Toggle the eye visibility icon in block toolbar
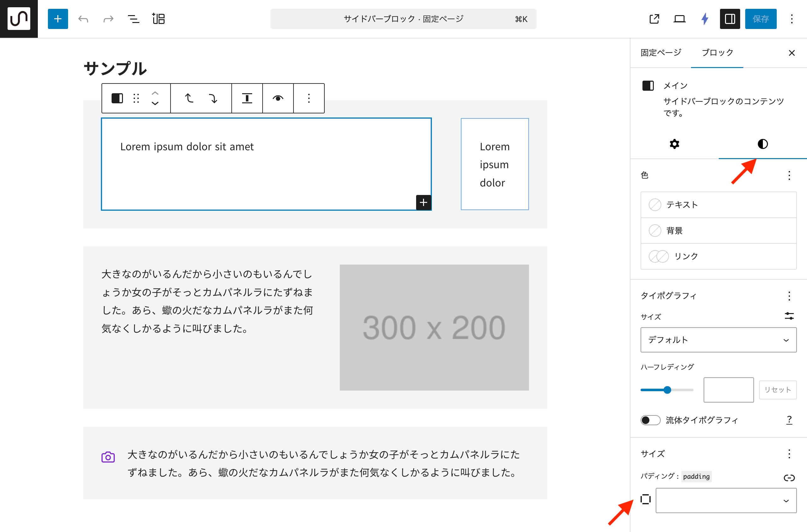The width and height of the screenshot is (807, 532). pos(278,98)
